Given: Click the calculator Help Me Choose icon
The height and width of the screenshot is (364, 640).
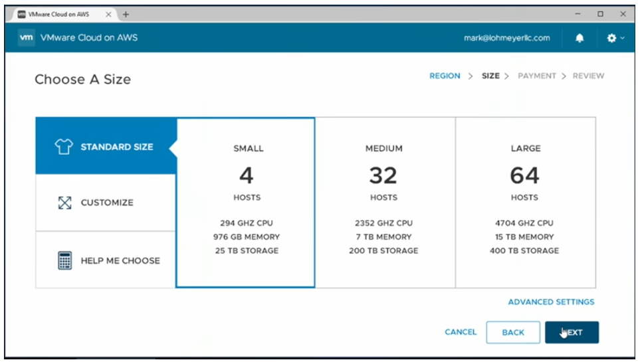Looking at the screenshot, I should (x=64, y=260).
